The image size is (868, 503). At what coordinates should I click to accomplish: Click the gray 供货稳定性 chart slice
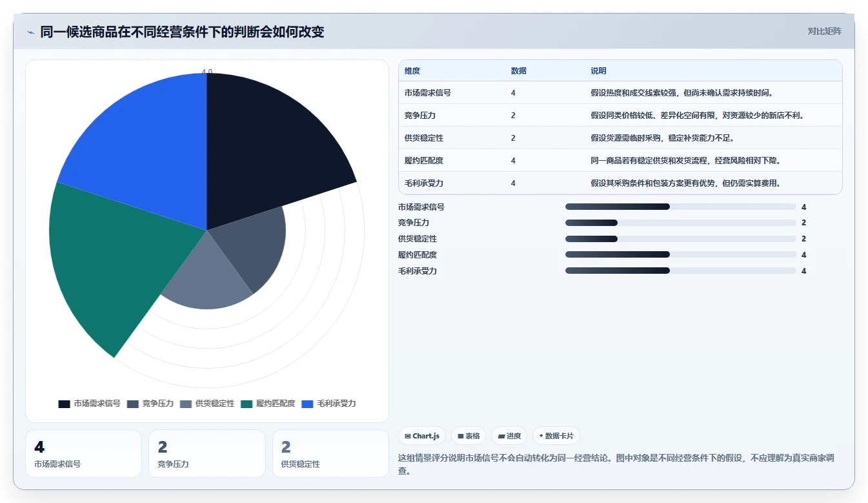207,278
